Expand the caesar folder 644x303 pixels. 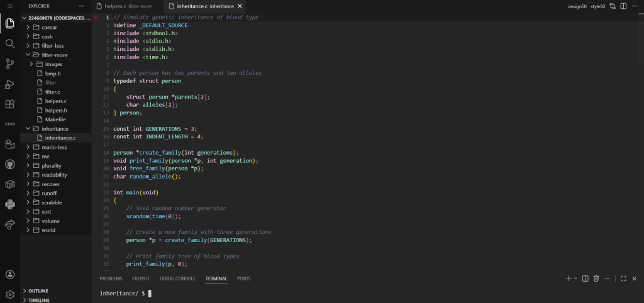pyautogui.click(x=49, y=28)
